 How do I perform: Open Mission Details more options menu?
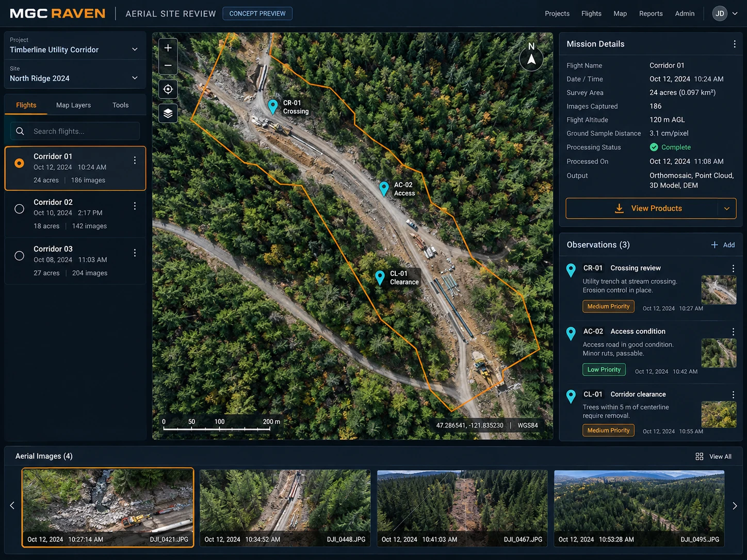(735, 44)
